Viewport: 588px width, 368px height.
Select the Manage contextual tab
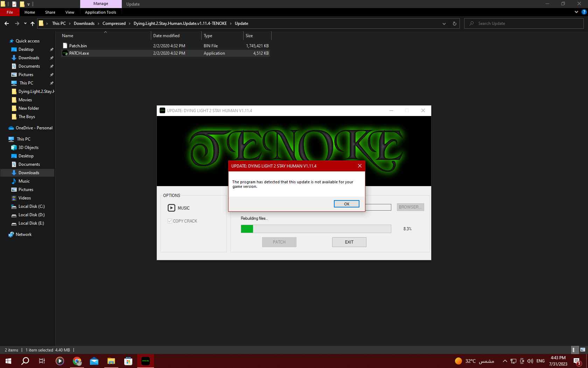101,4
